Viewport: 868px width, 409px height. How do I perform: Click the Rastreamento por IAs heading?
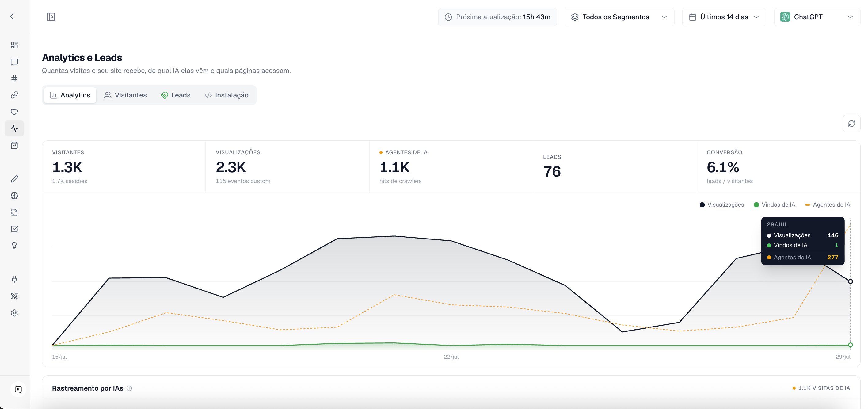pyautogui.click(x=88, y=388)
